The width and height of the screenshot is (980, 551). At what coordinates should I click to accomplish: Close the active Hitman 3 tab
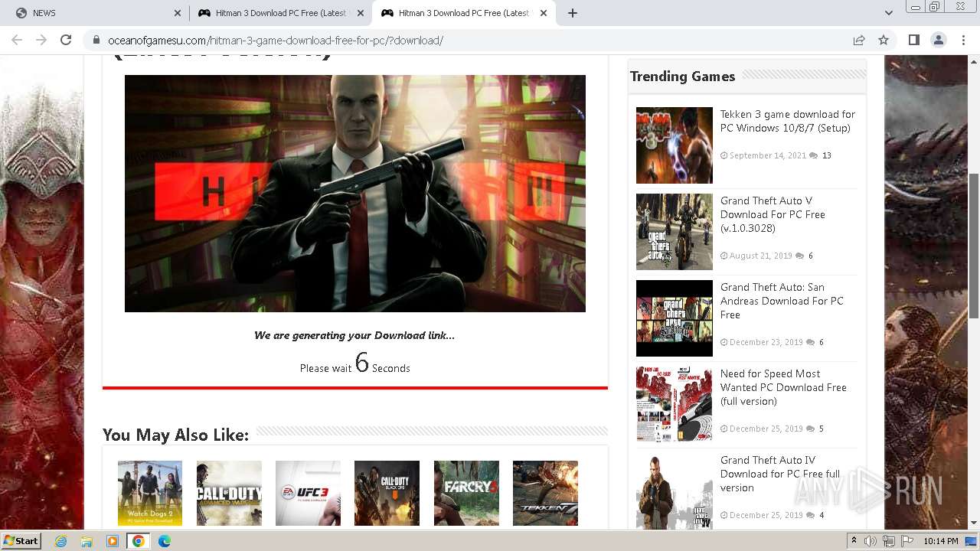(544, 13)
